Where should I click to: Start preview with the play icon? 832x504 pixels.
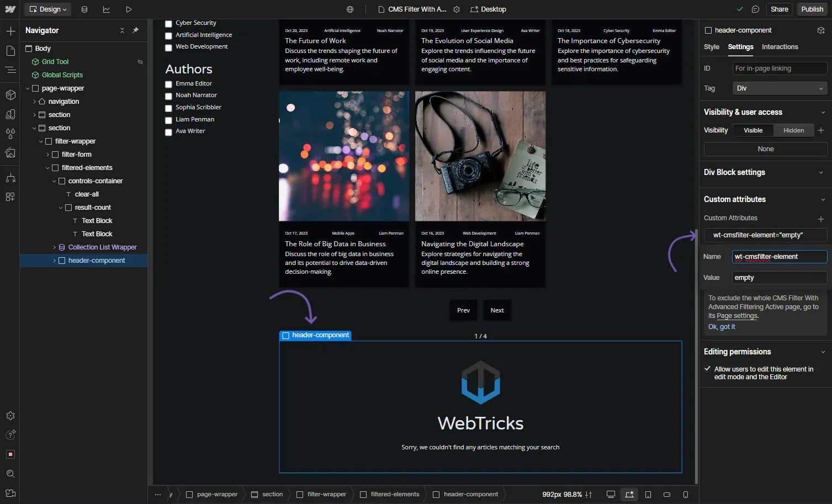[x=129, y=9]
